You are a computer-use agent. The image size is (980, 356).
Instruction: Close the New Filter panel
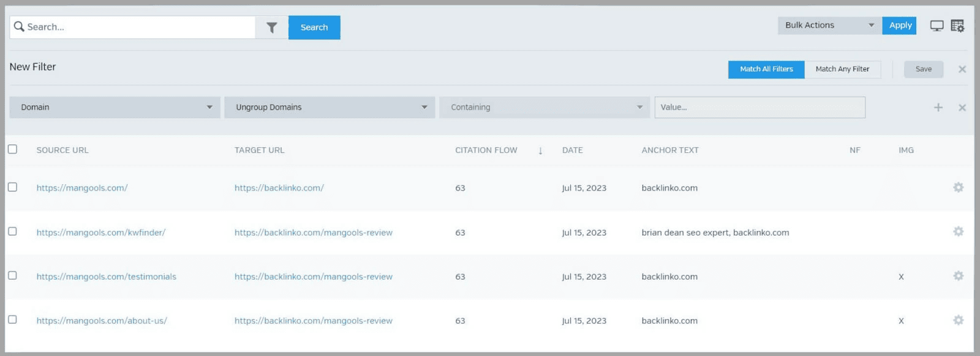pyautogui.click(x=962, y=69)
